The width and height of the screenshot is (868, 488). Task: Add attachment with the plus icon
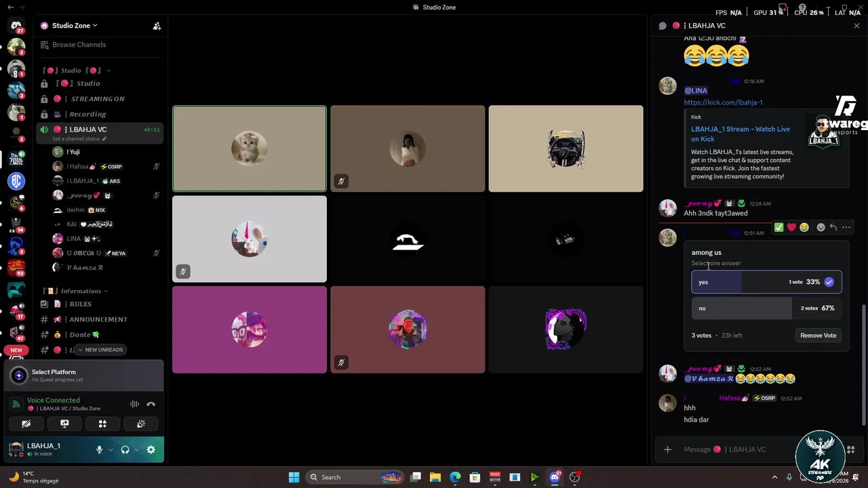[x=667, y=449]
